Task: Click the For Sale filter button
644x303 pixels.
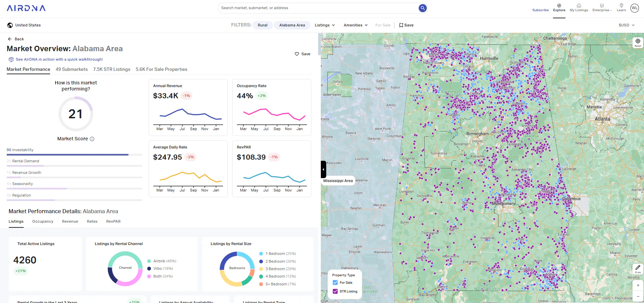Action: [x=383, y=25]
